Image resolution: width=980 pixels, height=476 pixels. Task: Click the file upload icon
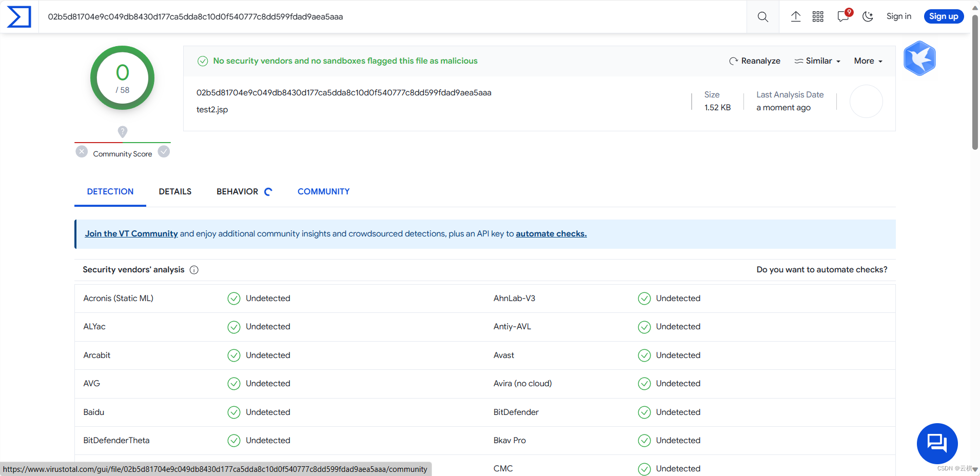796,16
